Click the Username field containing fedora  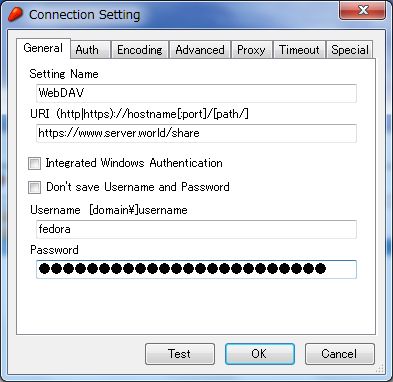click(196, 229)
